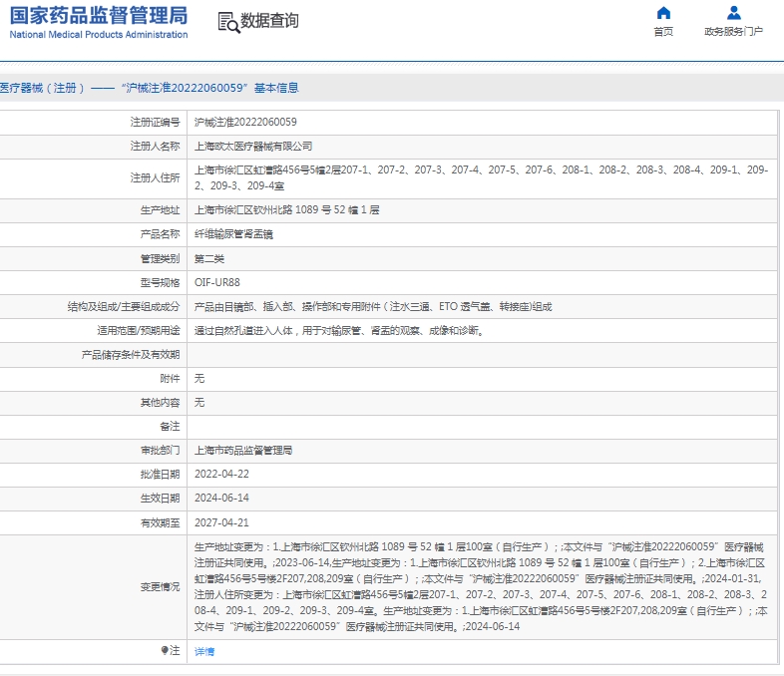This screenshot has height=676, width=784.
Task: Click the 结构及组成 composition description value
Action: [x=373, y=307]
